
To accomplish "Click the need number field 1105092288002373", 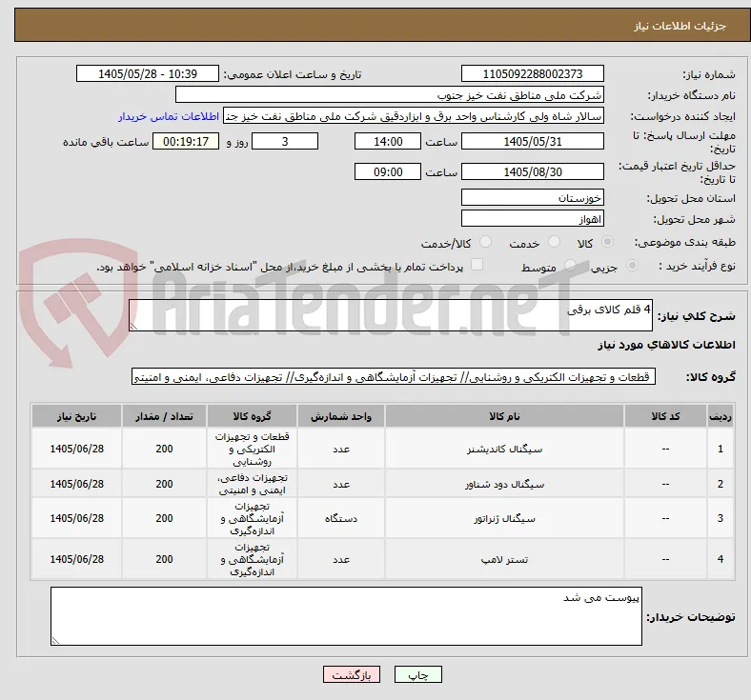I will coord(532,73).
